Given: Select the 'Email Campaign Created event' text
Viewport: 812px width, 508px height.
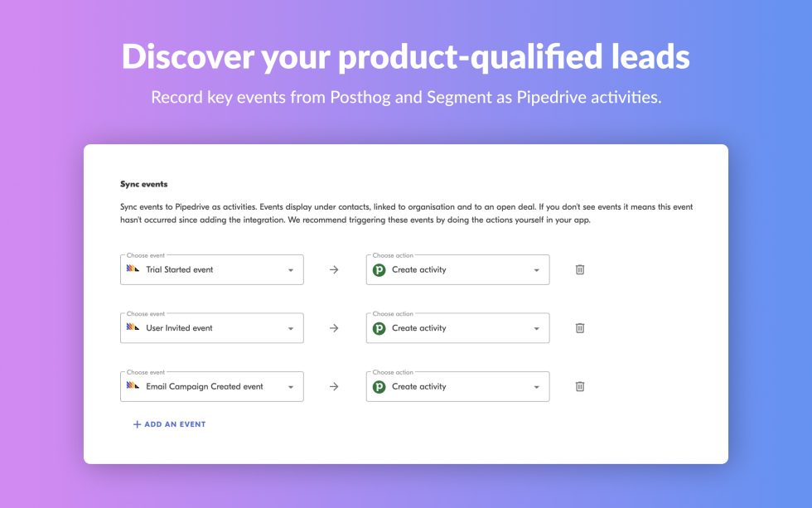Looking at the screenshot, I should pos(205,387).
